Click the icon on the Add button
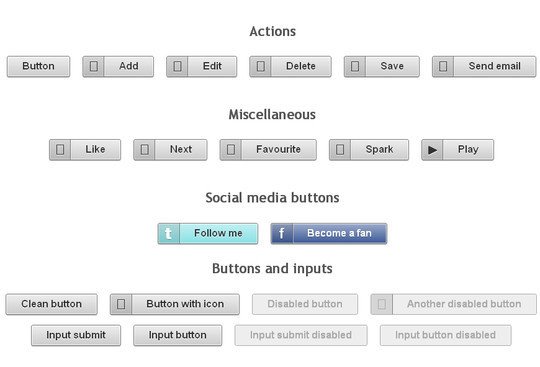Image resolution: width=540 pixels, height=367 pixels. pyautogui.click(x=94, y=66)
